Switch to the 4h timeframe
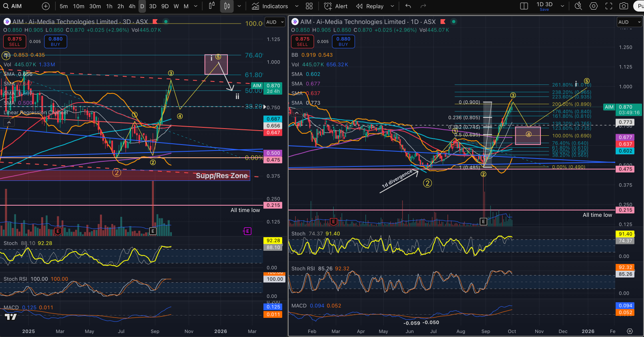Screen dimensions: 644x337 132,6
